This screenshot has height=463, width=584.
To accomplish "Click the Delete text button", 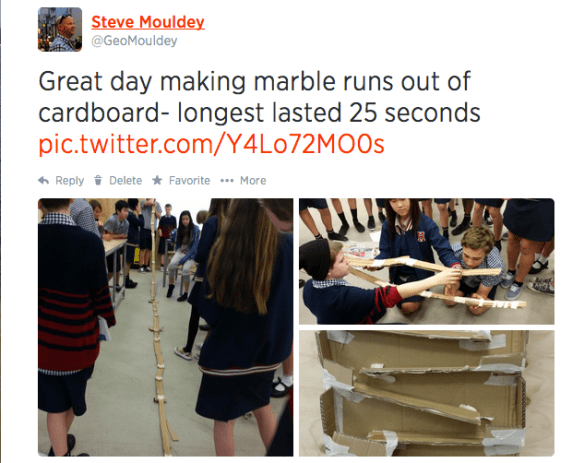I will (126, 181).
